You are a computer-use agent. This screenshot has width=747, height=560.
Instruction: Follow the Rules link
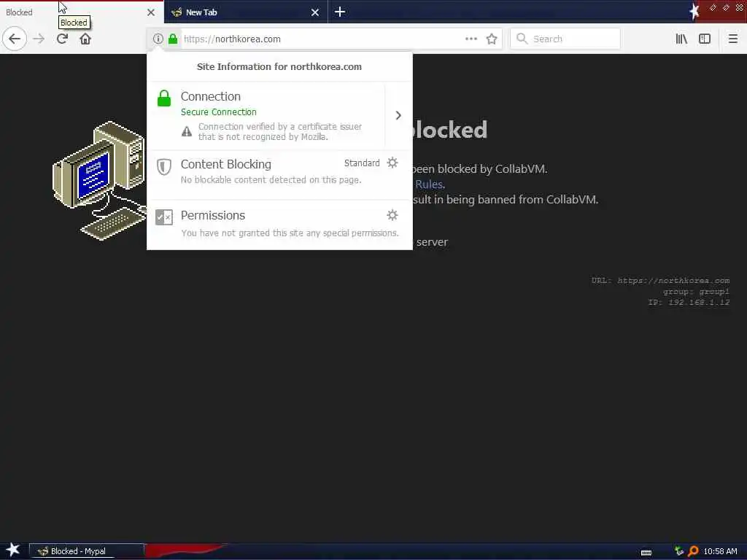(x=429, y=184)
